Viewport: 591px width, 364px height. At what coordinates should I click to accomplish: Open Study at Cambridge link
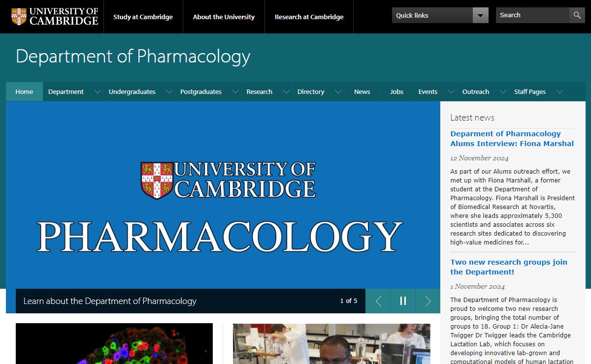pyautogui.click(x=143, y=17)
